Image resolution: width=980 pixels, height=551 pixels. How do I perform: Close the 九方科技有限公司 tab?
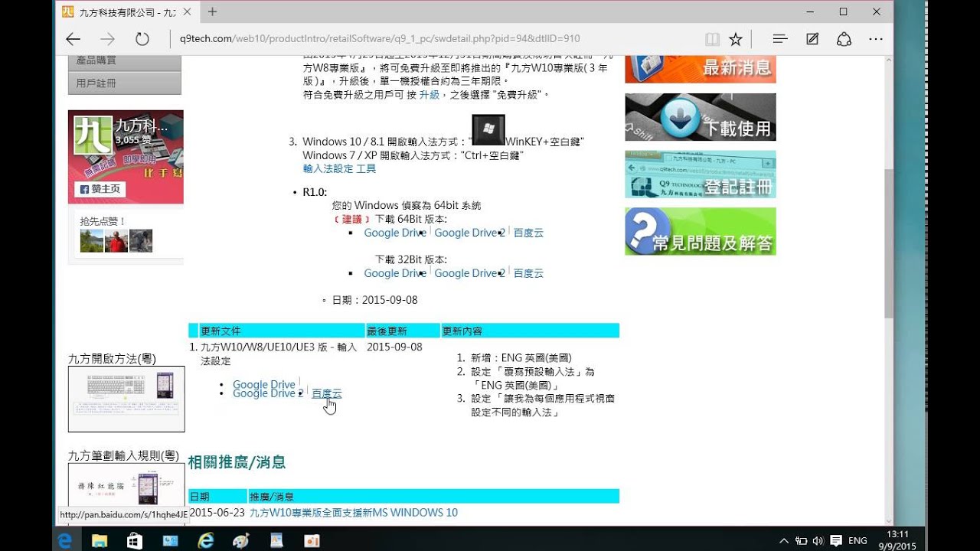coord(186,12)
